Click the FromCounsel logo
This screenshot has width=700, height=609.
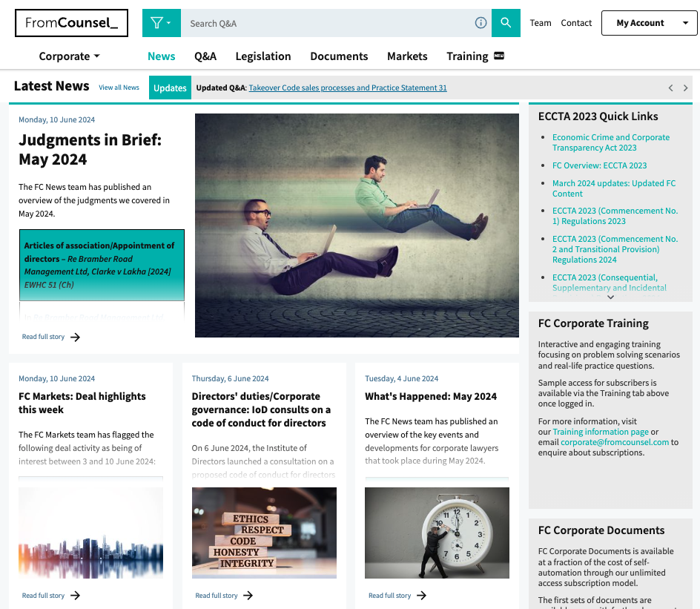[x=71, y=22]
